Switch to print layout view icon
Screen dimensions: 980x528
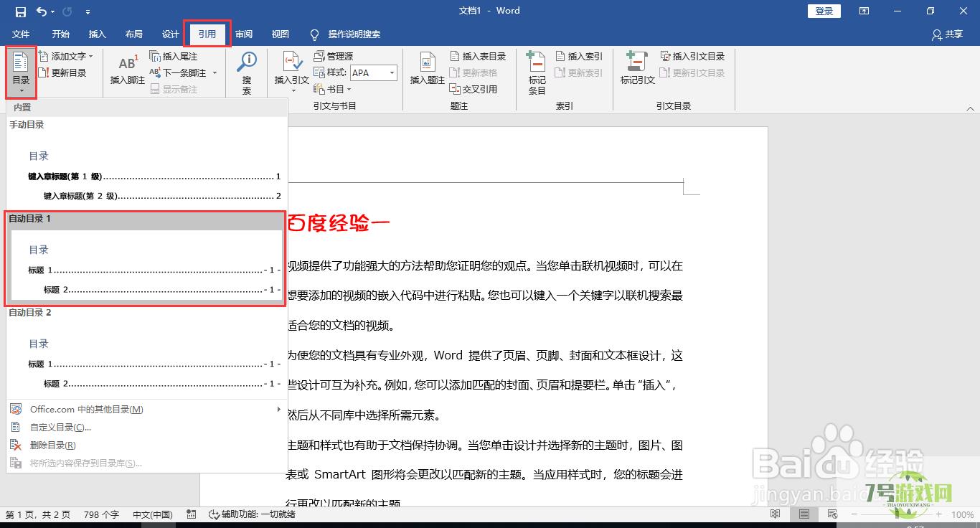pyautogui.click(x=804, y=514)
